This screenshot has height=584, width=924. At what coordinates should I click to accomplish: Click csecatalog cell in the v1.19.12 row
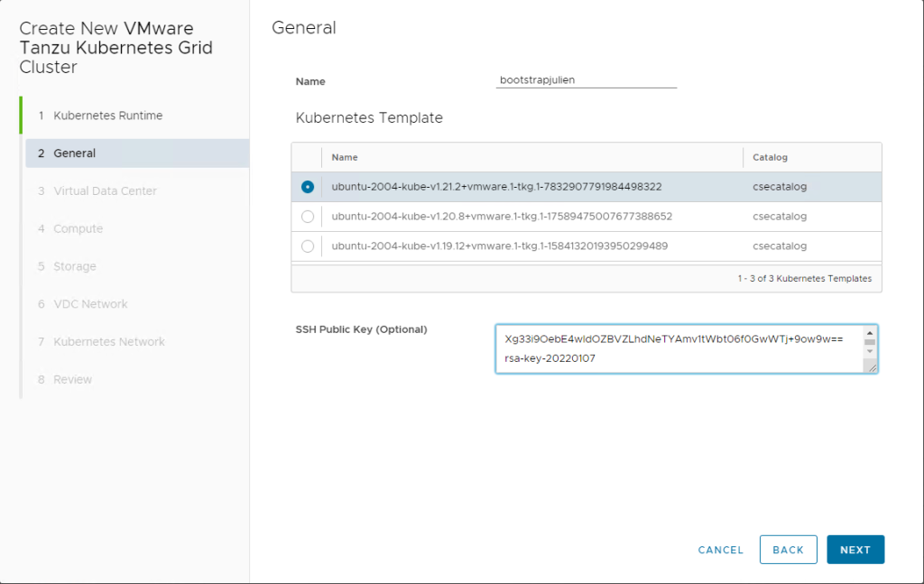click(x=780, y=246)
